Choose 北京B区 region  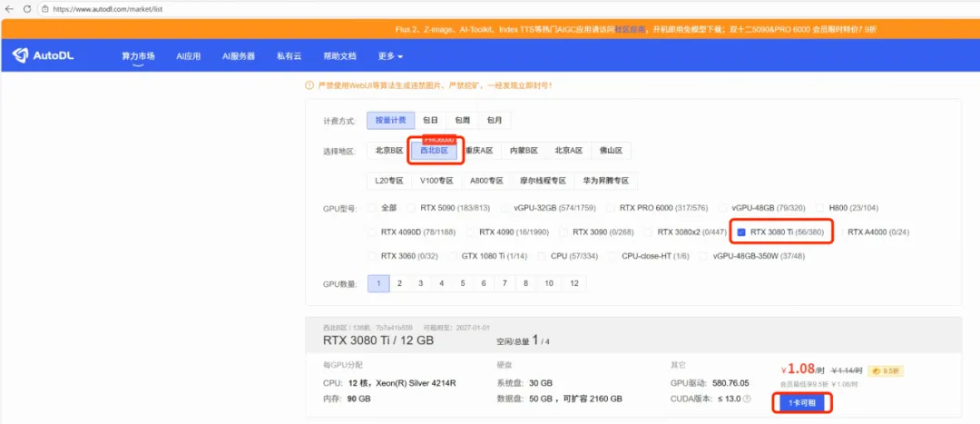pyautogui.click(x=388, y=151)
